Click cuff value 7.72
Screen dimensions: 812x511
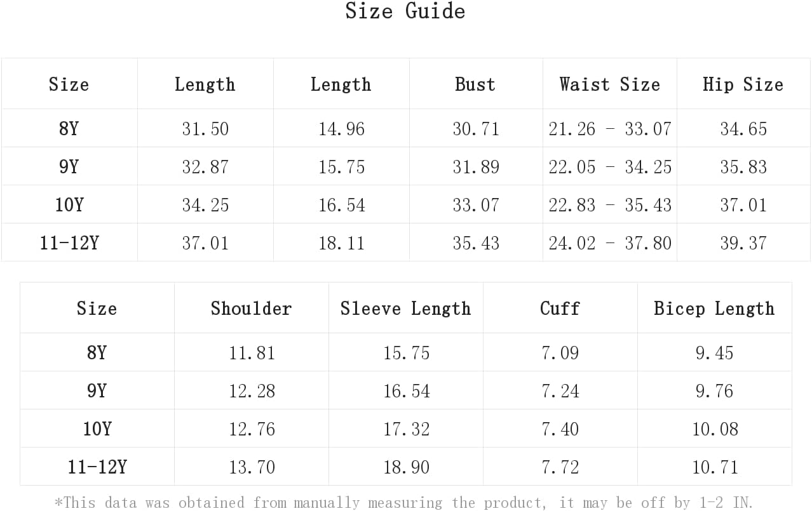pos(560,467)
